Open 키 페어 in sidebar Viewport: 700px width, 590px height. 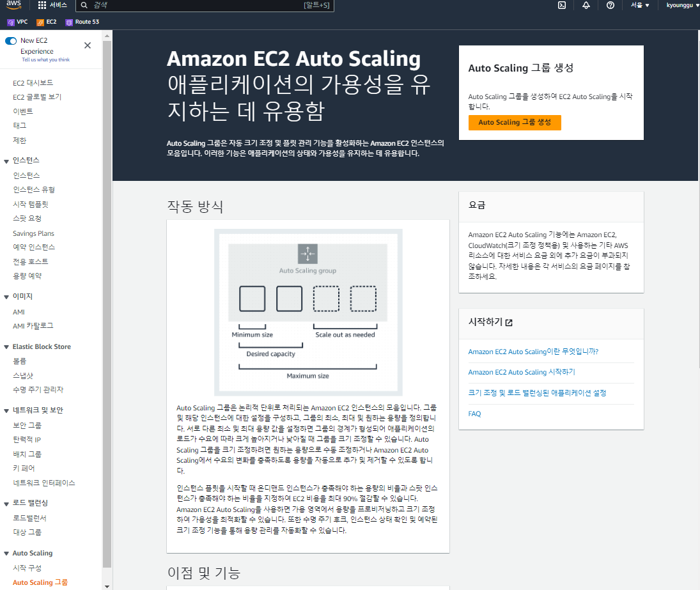[x=24, y=469]
